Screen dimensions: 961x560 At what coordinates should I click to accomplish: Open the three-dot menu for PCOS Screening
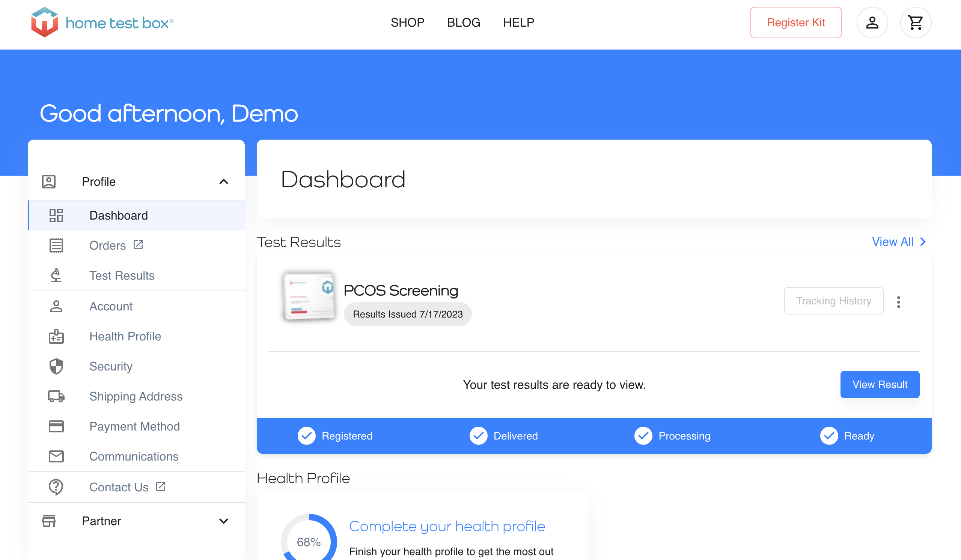pyautogui.click(x=898, y=302)
